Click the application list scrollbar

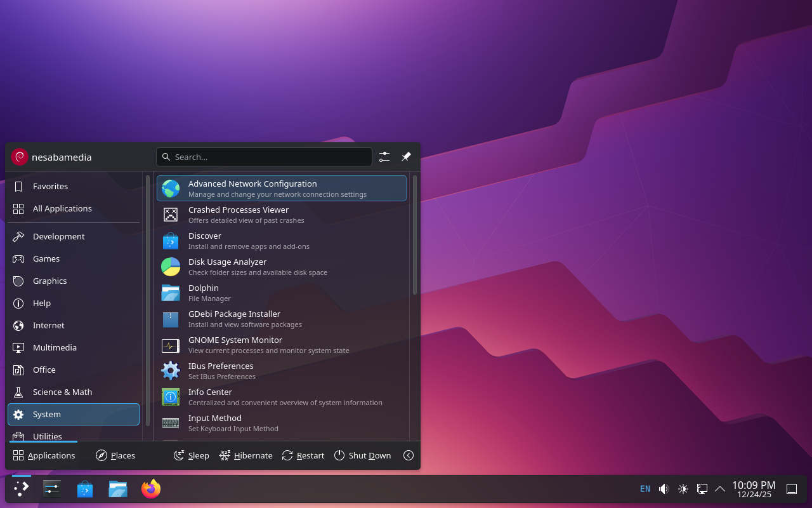point(415,235)
